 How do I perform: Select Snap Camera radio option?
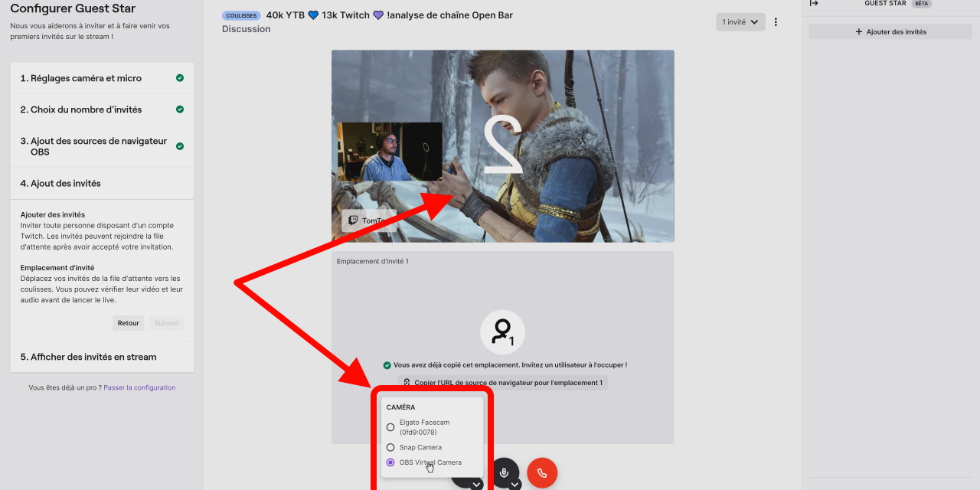point(390,447)
